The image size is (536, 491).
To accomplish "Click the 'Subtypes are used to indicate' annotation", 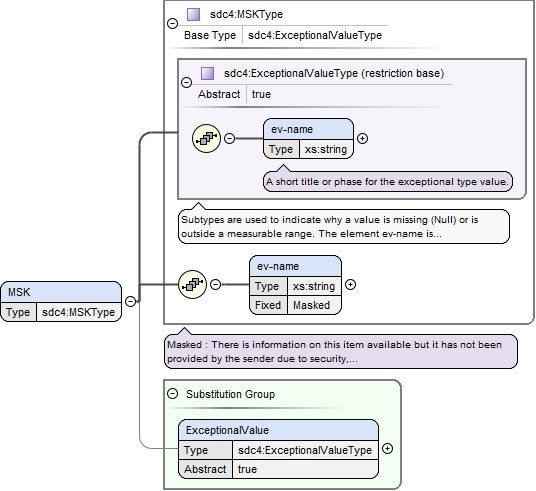I will pos(344,227).
